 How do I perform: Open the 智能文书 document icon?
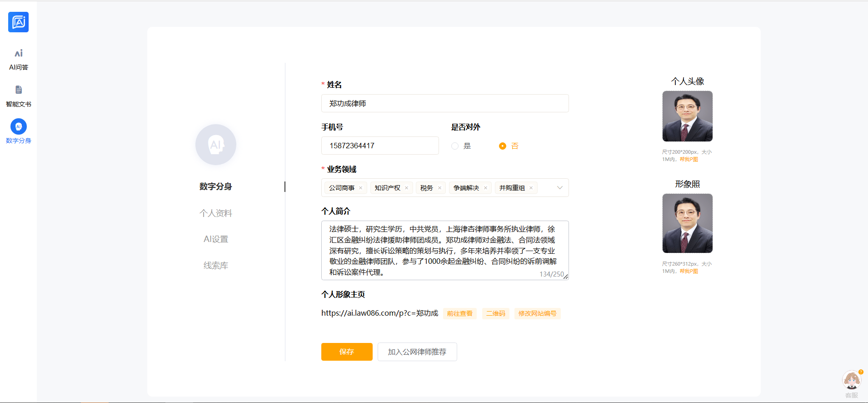[18, 90]
